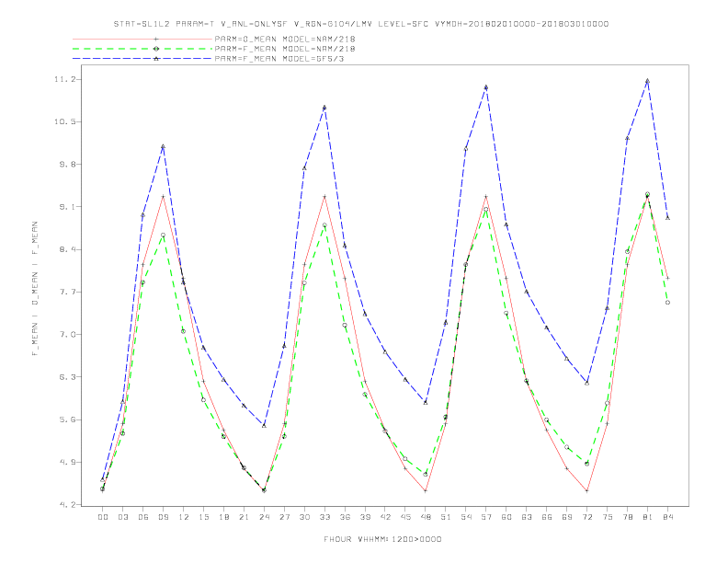This screenshot has width=728, height=563.
Task: Click x-axis tick label 57
Action: 486,517
